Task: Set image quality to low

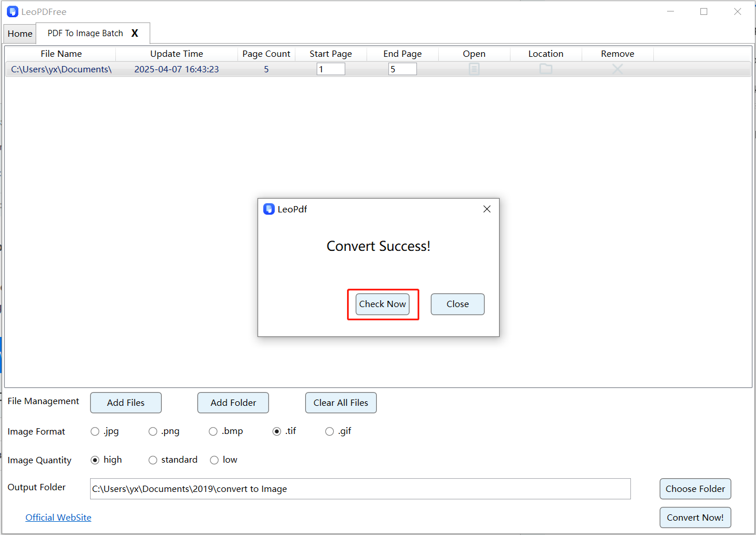Action: point(215,460)
